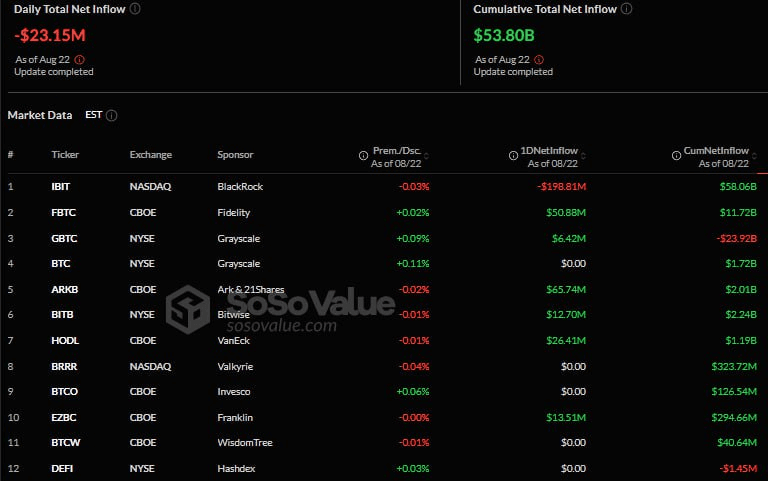768x481 pixels.
Task: Click the -$23.15M daily total value
Action: pyautogui.click(x=50, y=35)
